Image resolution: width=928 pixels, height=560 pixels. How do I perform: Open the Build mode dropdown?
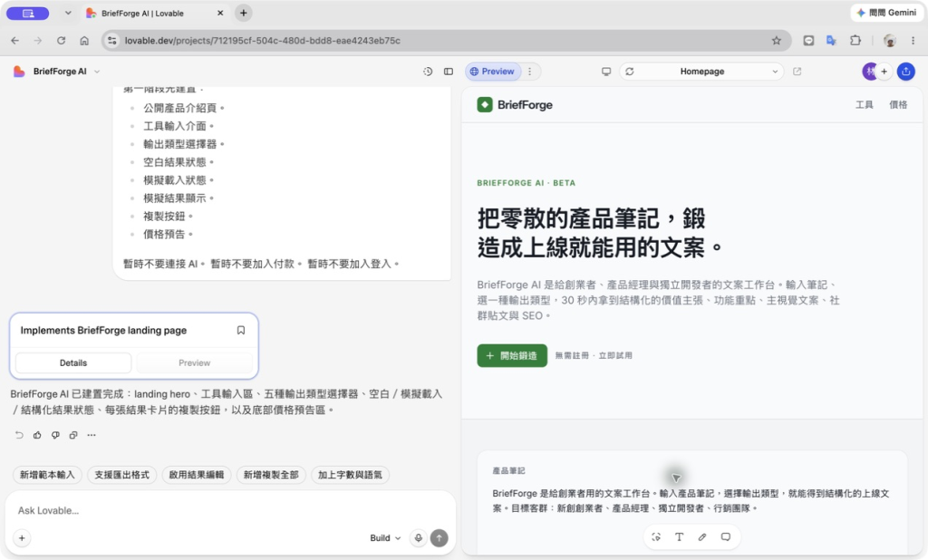point(385,538)
